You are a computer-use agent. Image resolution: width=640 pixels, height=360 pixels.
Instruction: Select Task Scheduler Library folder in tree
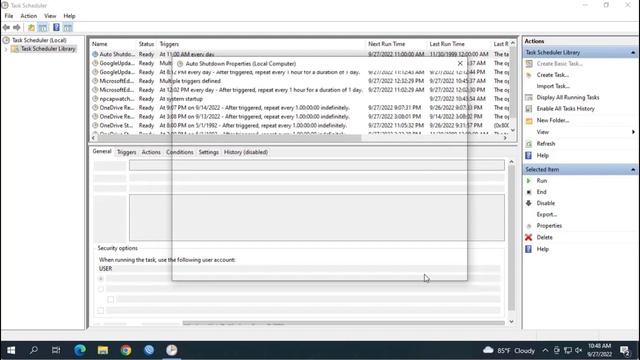click(x=48, y=49)
